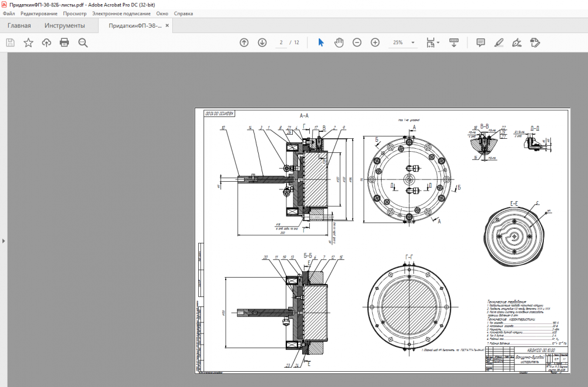Open the find text search tool

tap(83, 42)
